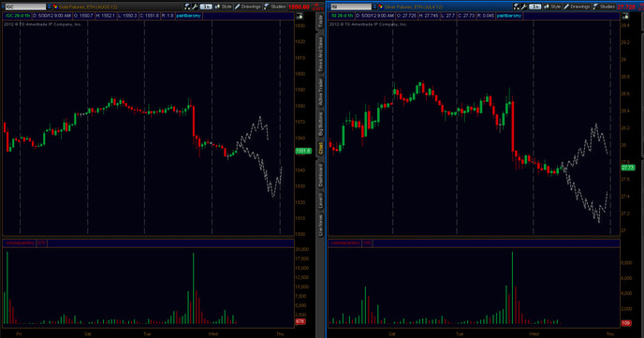Click the colored symbol-link icon beside /SI
This screenshot has width=644, height=338.
(x=380, y=7)
